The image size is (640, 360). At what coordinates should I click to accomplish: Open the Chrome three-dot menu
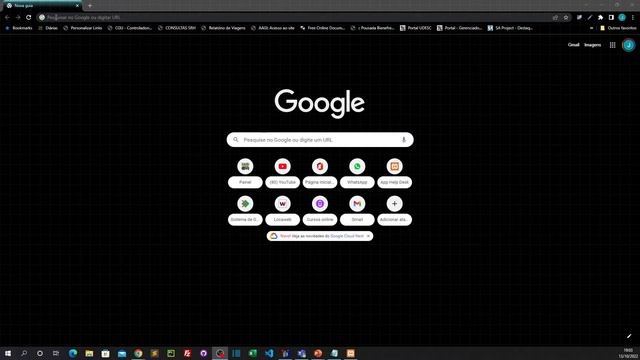(x=633, y=18)
